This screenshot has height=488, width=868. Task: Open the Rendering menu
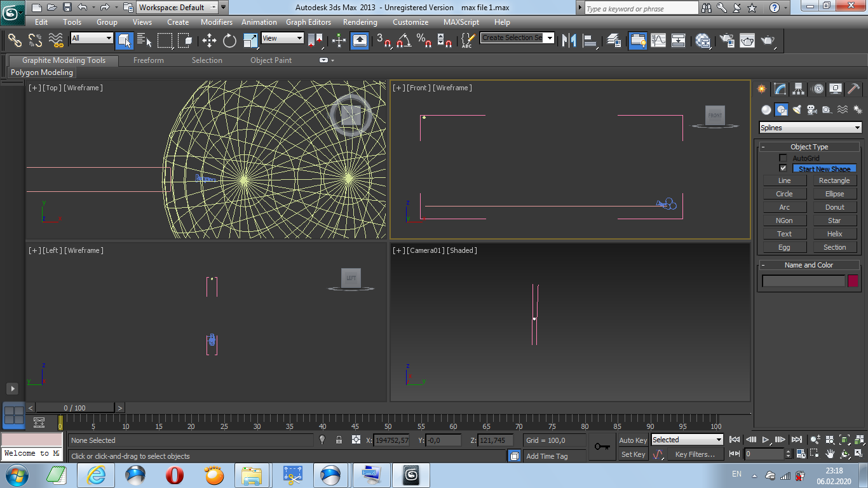point(360,22)
